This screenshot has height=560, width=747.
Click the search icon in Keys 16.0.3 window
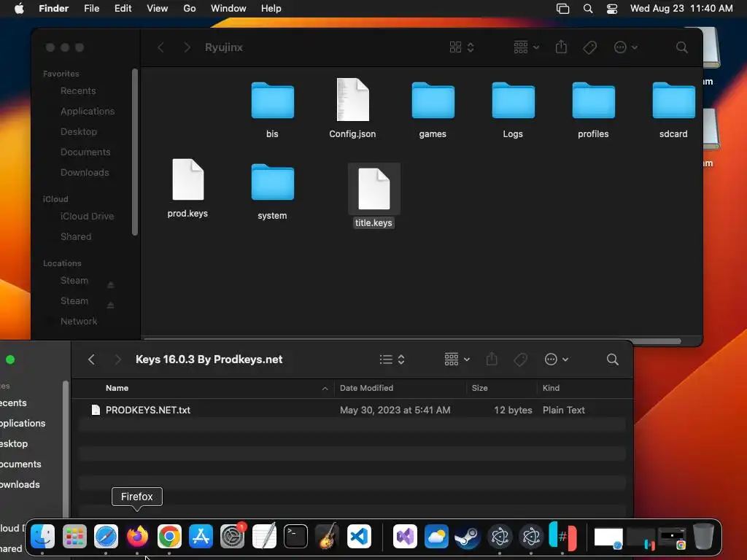coord(613,359)
